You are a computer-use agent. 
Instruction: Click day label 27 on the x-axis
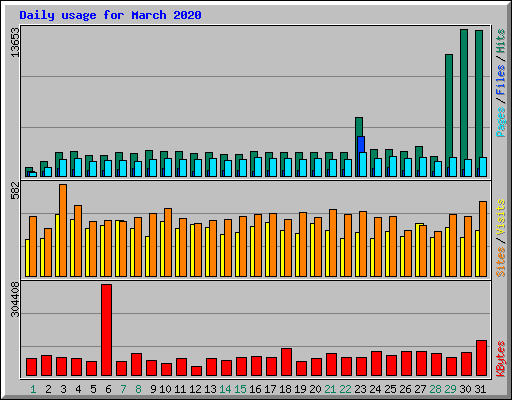(x=420, y=389)
